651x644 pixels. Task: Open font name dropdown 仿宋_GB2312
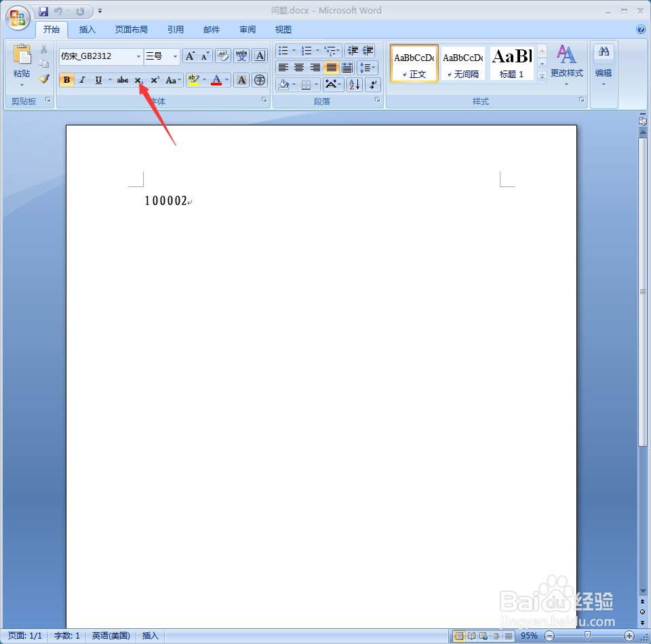click(138, 56)
